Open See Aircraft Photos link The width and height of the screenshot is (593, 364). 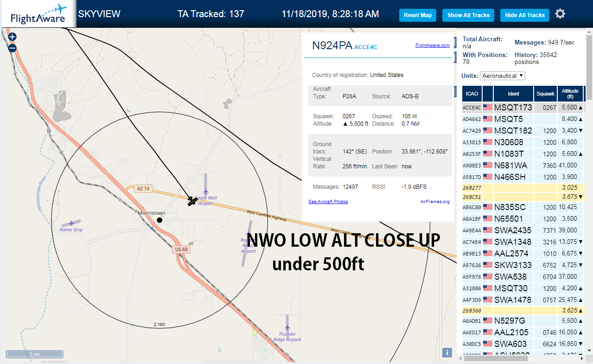[x=328, y=202]
